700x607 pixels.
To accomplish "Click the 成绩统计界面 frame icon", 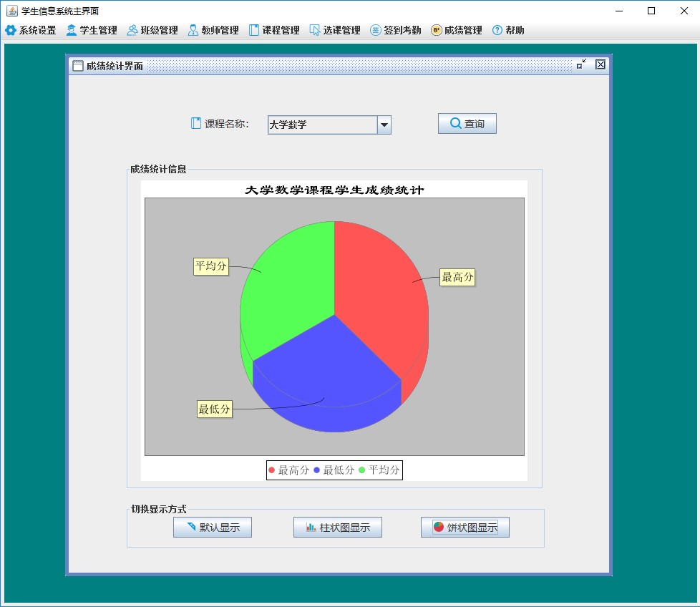I will pyautogui.click(x=78, y=66).
